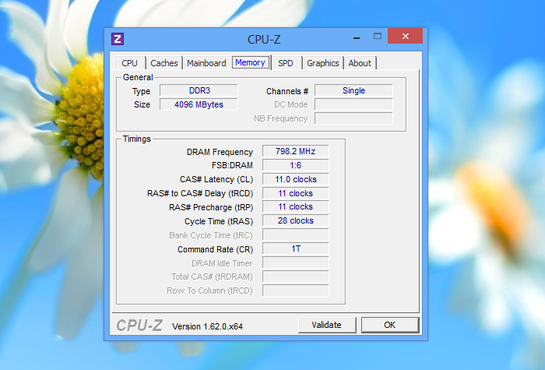545x370 pixels.
Task: Click the Memory tab
Action: (x=250, y=63)
